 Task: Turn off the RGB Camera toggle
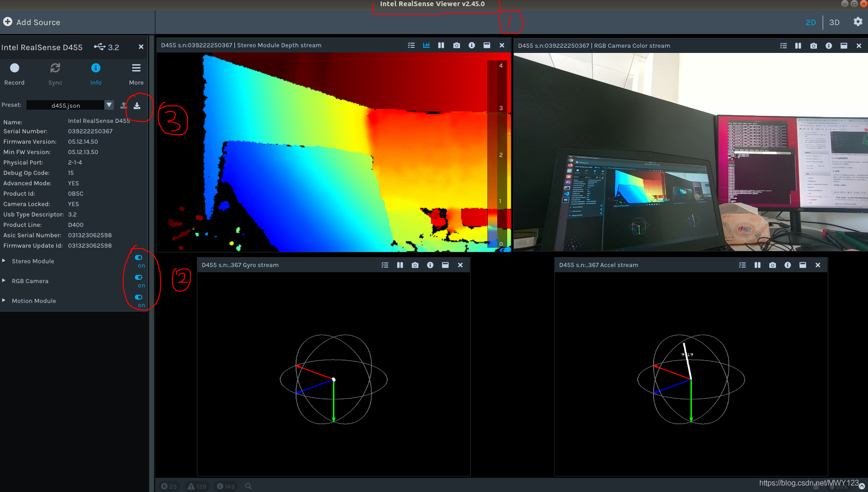coord(138,277)
